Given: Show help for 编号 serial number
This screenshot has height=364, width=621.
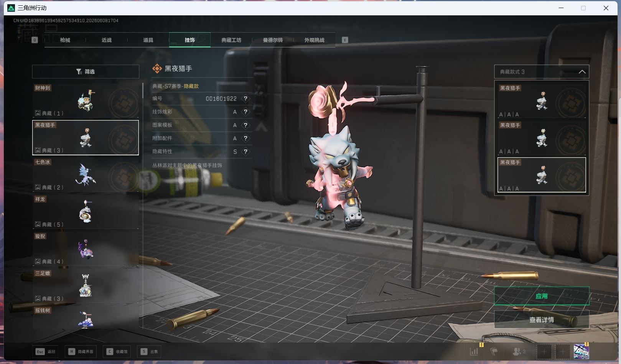Looking at the screenshot, I should (245, 99).
